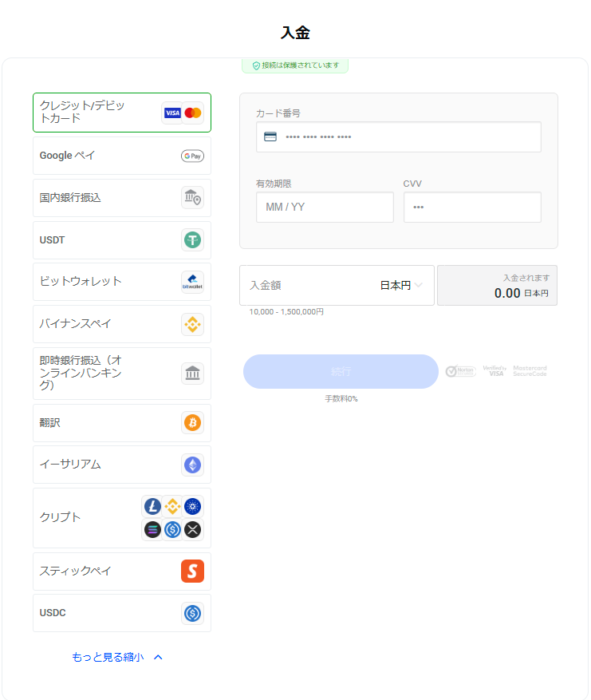The image size is (591, 700).
Task: Select the XRP icon in the crypto options
Action: tap(192, 529)
